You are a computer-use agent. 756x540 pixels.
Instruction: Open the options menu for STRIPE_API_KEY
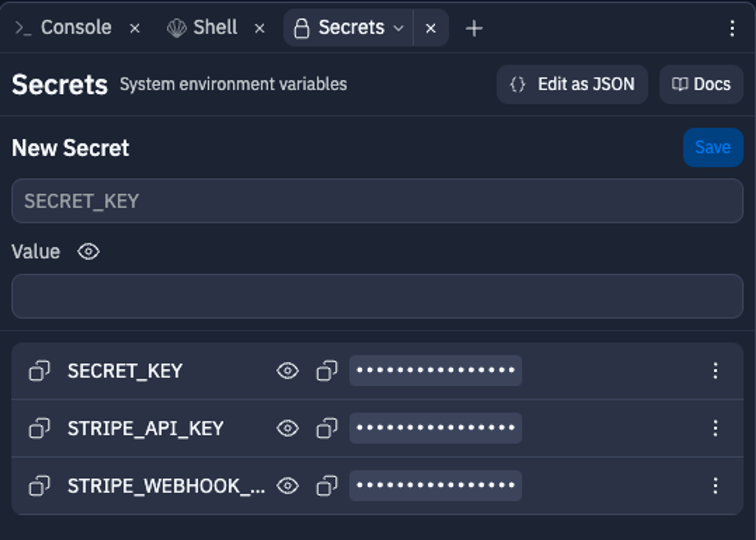(x=715, y=428)
